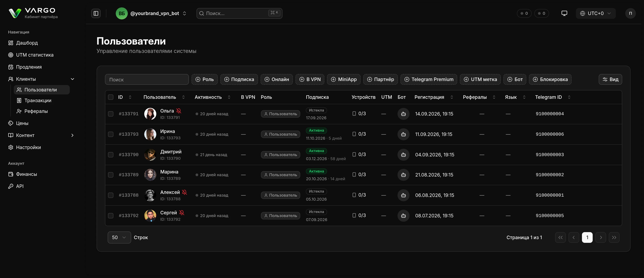Add the Telegram Premium filter
The height and width of the screenshot is (278, 644).
pyautogui.click(x=428, y=79)
